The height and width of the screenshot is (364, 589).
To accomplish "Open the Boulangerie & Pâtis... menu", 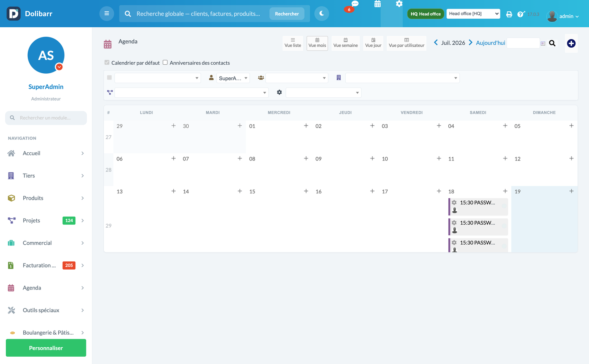I will coord(46,332).
